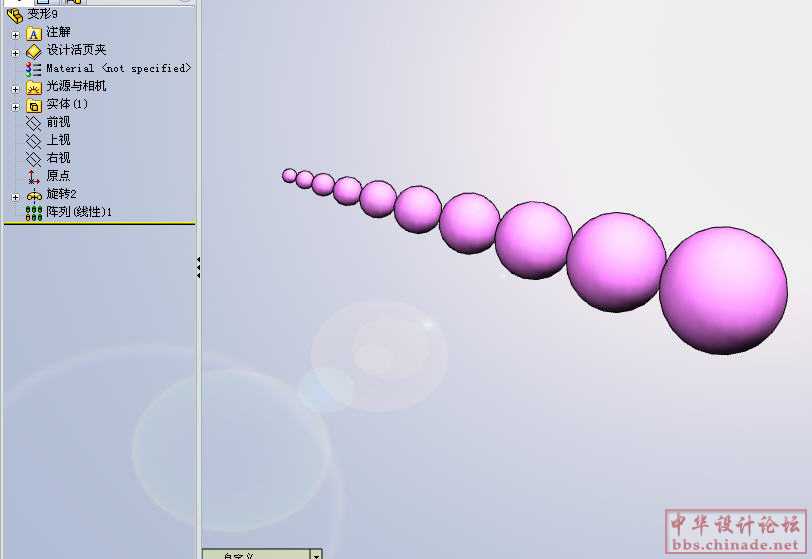Select the 阵列(线性)1 feature label
812x559 pixels.
pyautogui.click(x=79, y=212)
